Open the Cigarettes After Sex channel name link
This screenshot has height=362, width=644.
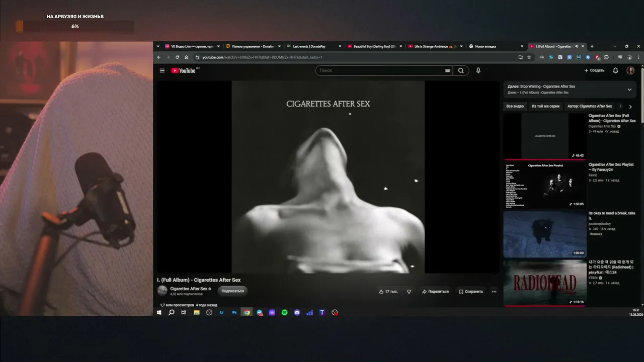[x=189, y=289]
